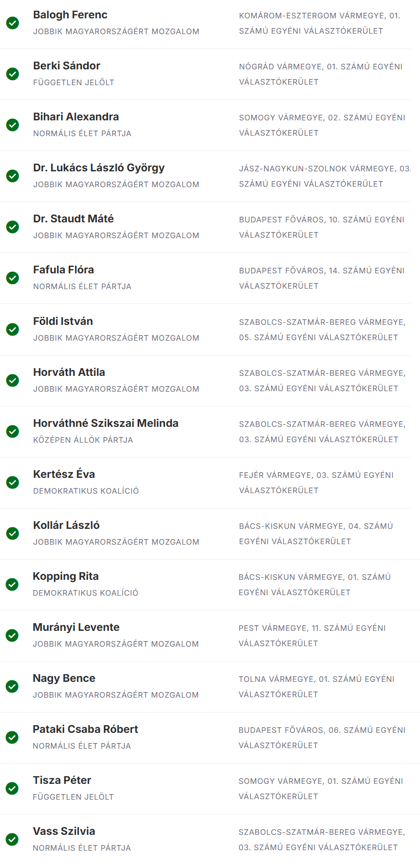Click Balogh Ferenc's Komárom-Esztergom constituency text
This screenshot has width=420, height=868.
(320, 23)
